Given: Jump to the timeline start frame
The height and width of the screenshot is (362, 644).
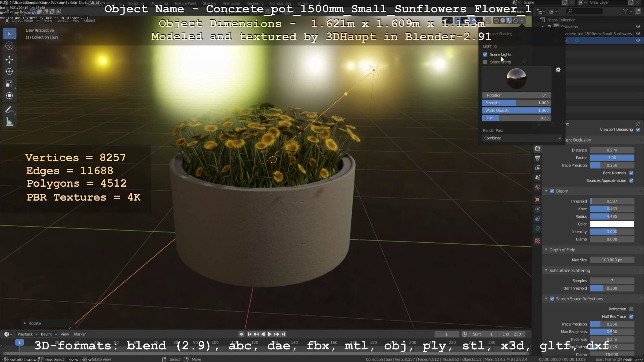Looking at the screenshot, I should point(250,334).
